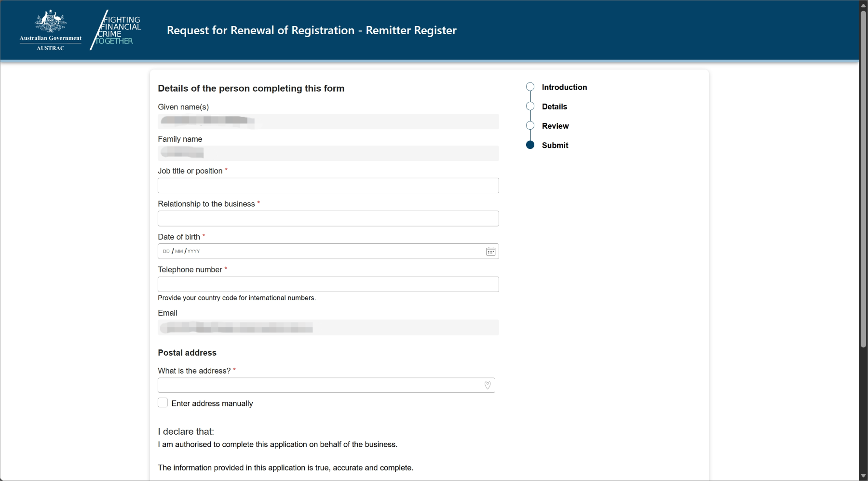
Task: Click the address location pin icon
Action: coord(488,385)
